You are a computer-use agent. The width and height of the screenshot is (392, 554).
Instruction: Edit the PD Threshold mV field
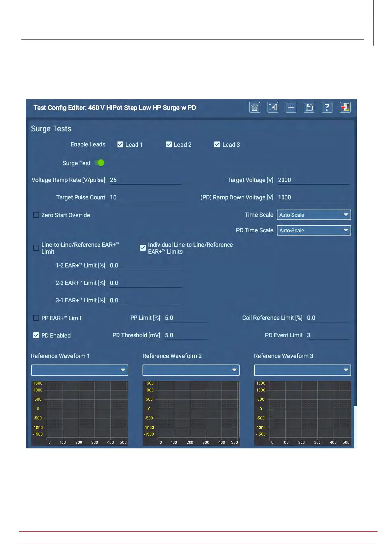click(186, 335)
